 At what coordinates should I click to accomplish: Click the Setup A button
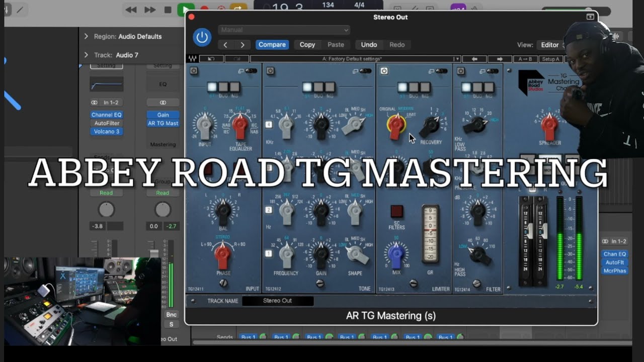550,59
